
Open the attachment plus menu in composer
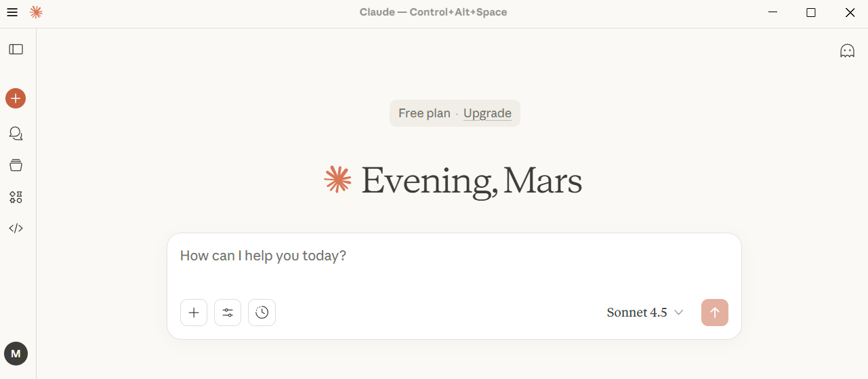tap(194, 313)
